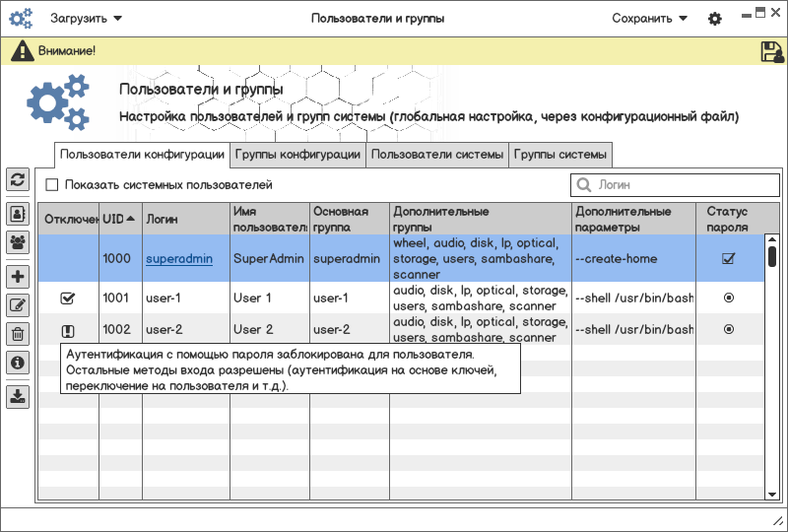Click the edit pencil icon in the sidebar
Viewport: 788px width, 532px height.
[x=18, y=305]
